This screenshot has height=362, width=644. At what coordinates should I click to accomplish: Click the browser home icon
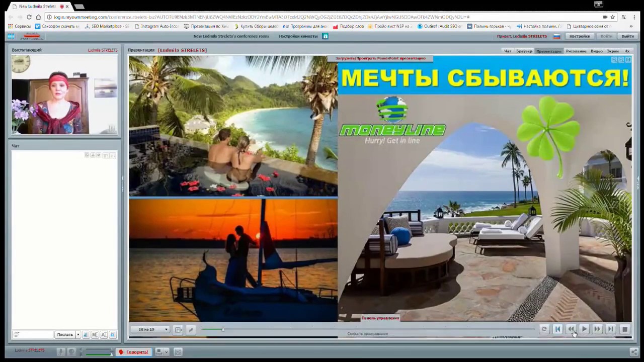click(38, 17)
